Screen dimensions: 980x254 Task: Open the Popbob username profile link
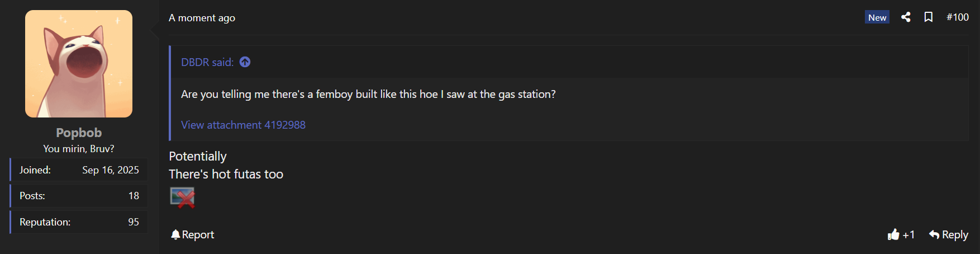coord(79,133)
